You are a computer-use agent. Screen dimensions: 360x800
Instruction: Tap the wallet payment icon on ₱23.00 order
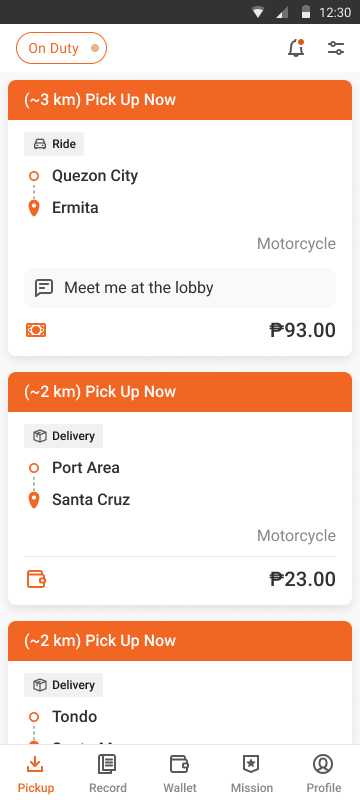(36, 579)
